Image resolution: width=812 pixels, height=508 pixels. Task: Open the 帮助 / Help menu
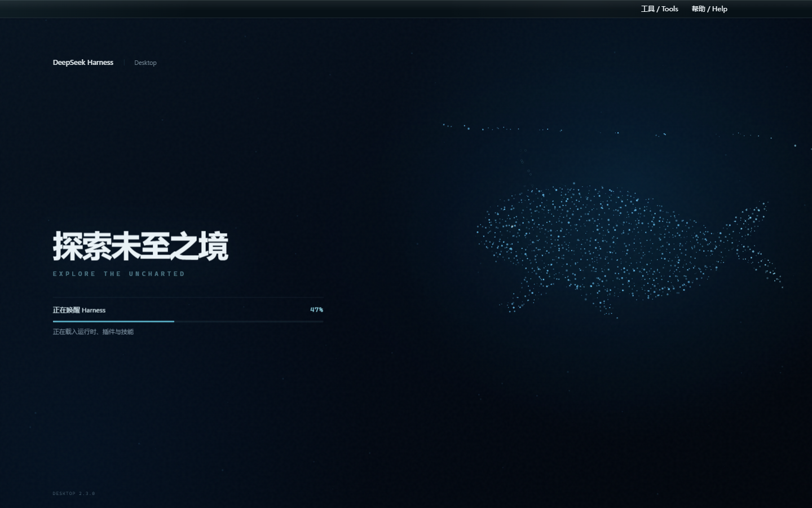(x=709, y=8)
